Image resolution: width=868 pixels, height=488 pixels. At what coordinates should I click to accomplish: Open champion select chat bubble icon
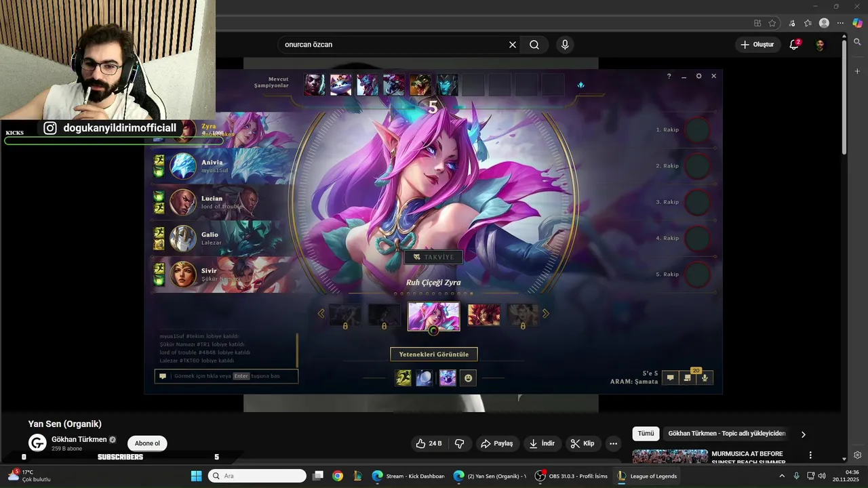[671, 378]
